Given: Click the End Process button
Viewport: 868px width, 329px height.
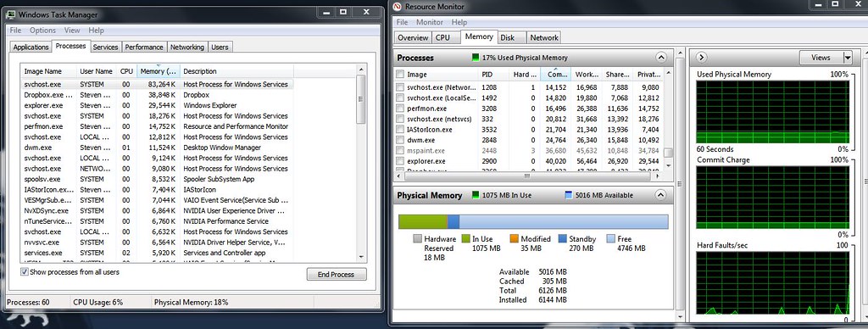Looking at the screenshot, I should (x=336, y=274).
